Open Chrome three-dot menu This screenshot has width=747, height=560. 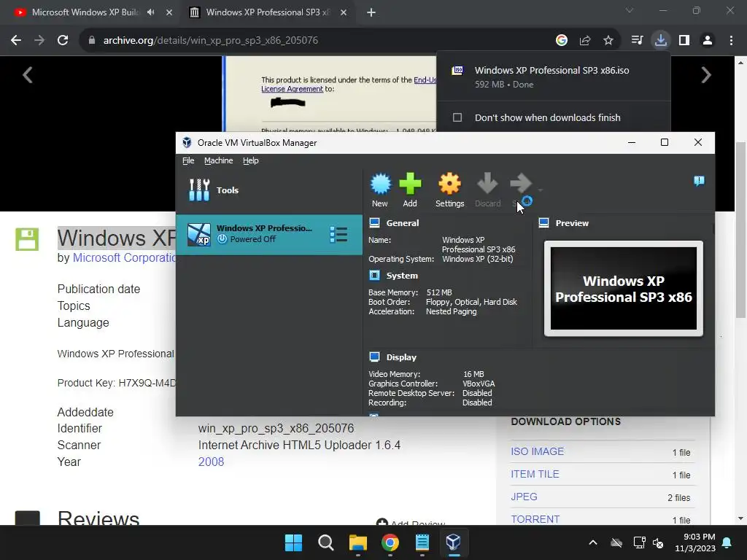click(731, 40)
